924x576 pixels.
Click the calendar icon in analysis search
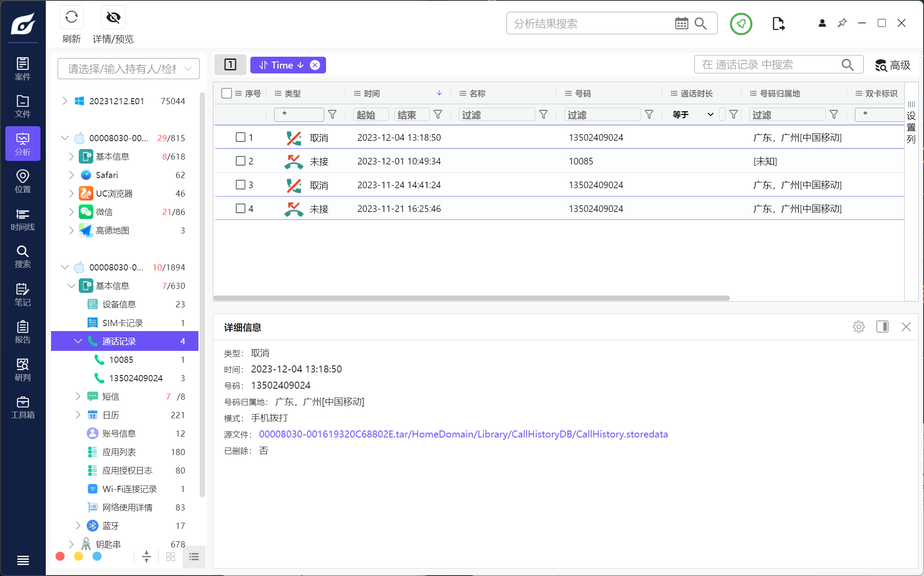click(682, 23)
